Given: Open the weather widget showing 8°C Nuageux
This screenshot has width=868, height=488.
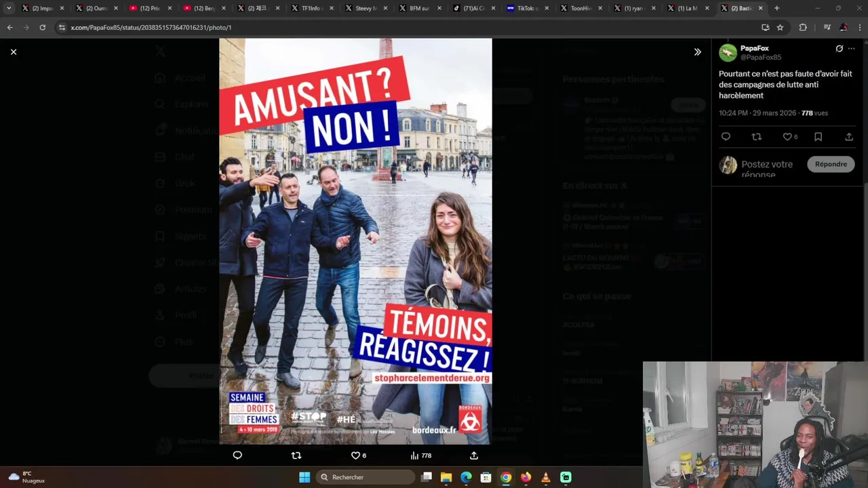Looking at the screenshot, I should coord(26,477).
